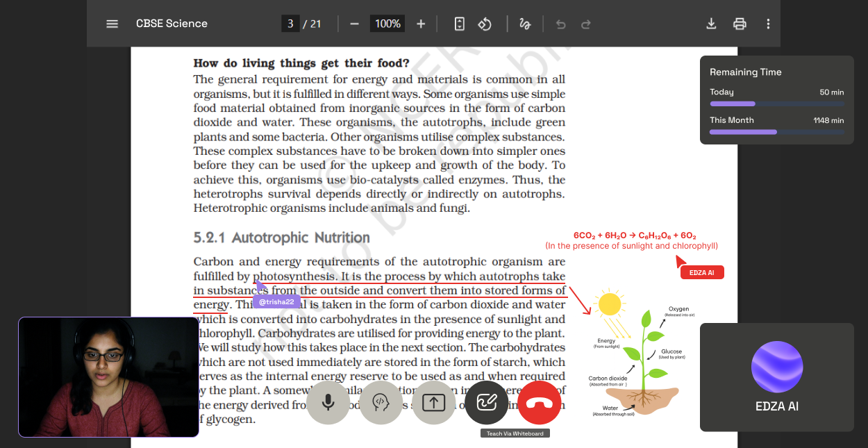Click the AI code-head assistant button

click(381, 403)
